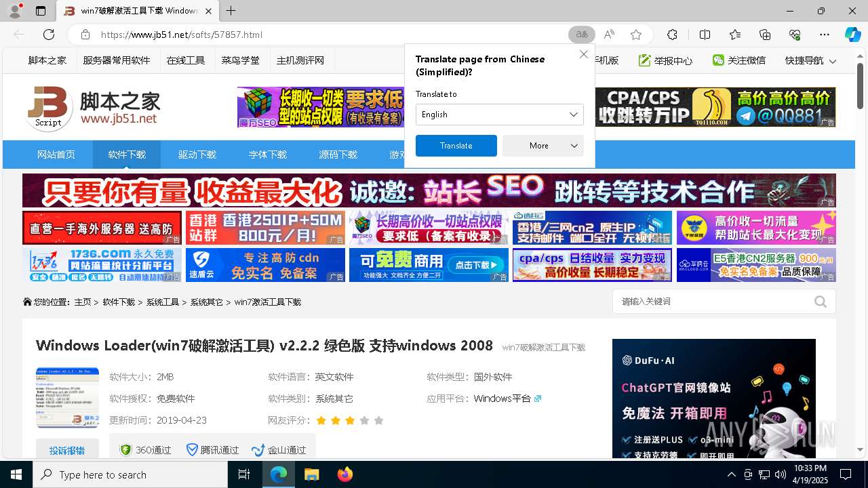Open the 1736.com traffic stats ad banner

(102, 265)
